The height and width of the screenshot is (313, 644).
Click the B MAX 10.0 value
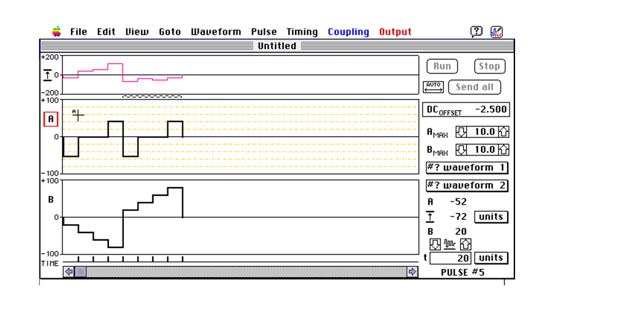tap(482, 149)
